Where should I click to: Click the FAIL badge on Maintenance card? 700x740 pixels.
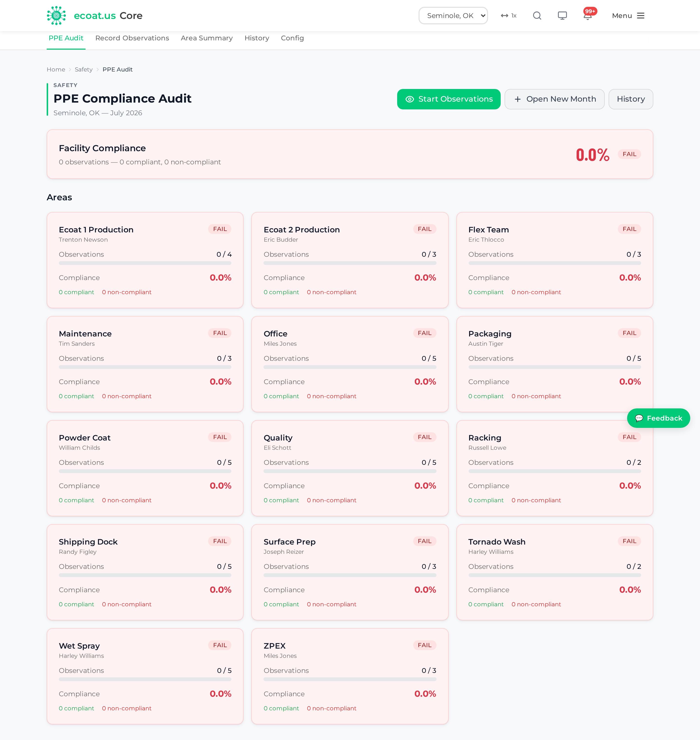click(220, 333)
